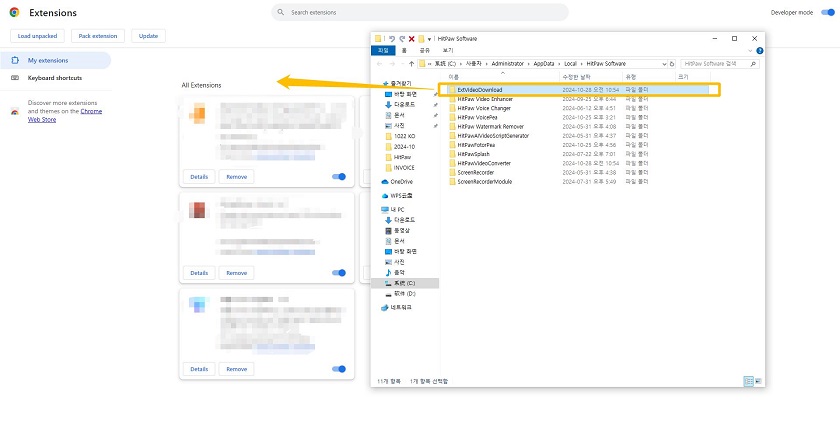Screen dimensions: 840x421
Task: Disable the red-brown-icon extension toggle
Action: pyautogui.click(x=339, y=273)
